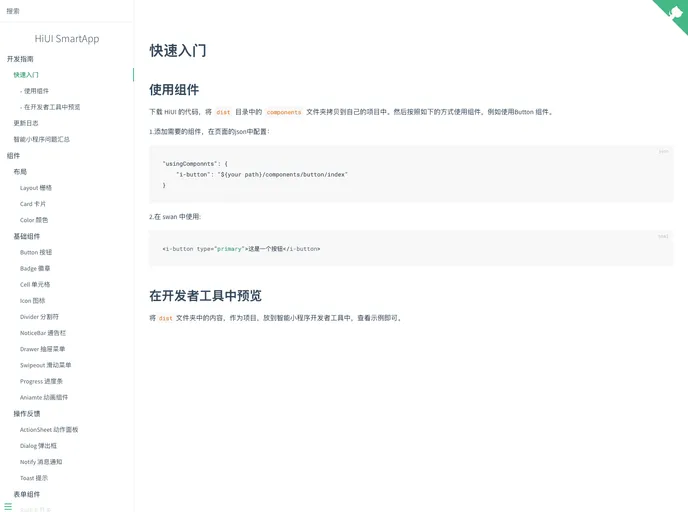Open 更新日志 page
Screen dimensions: 688x512
point(26,123)
